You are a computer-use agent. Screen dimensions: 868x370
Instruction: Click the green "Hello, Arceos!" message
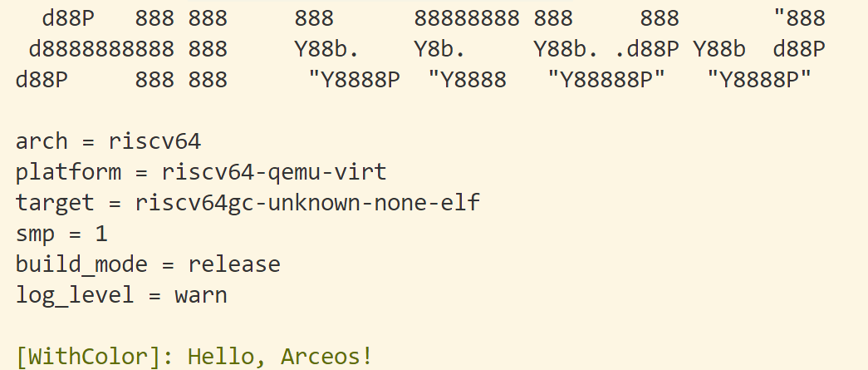[x=281, y=356]
